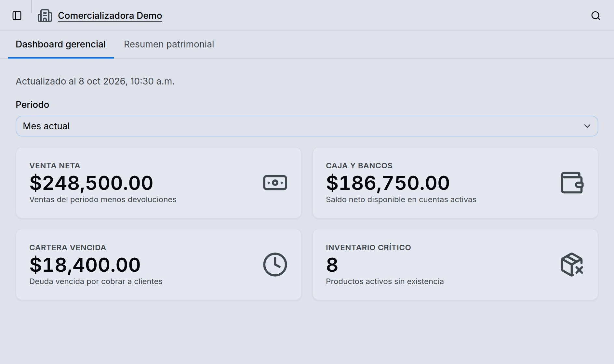Click the wallet icon in Caja y Bancos card
This screenshot has height=364, width=614.
pyautogui.click(x=572, y=183)
